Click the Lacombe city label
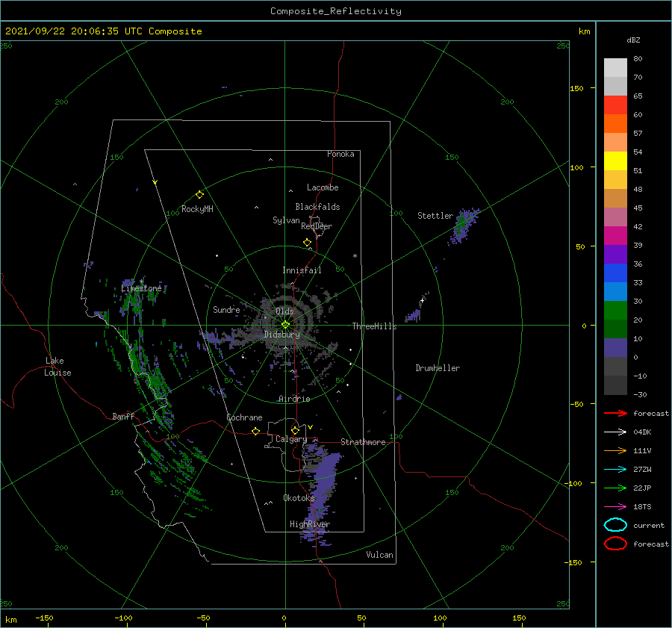672x628 pixels. [x=323, y=187]
